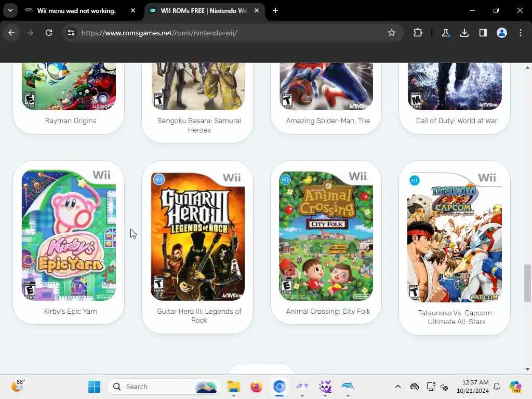This screenshot has height=399, width=532.
Task: Click the page vertical scrollbar thumb
Action: point(527,283)
